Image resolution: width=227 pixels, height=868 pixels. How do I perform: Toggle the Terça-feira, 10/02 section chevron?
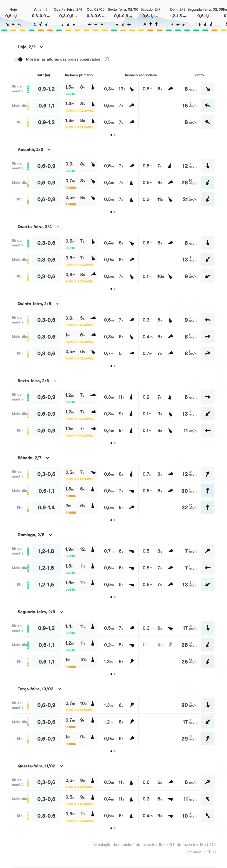coord(59,689)
